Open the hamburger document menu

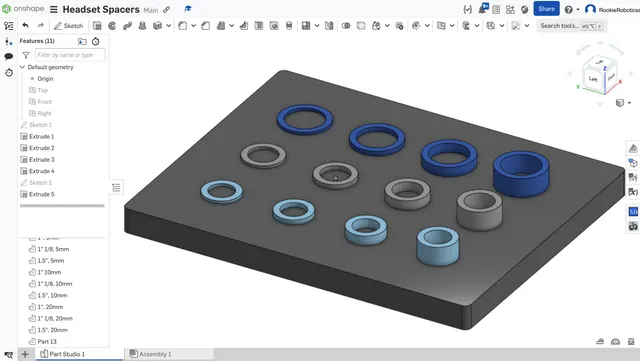pyautogui.click(x=53, y=9)
